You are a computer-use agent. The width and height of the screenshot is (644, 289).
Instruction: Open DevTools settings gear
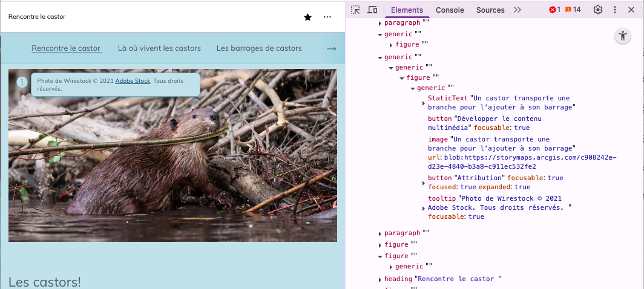point(598,10)
